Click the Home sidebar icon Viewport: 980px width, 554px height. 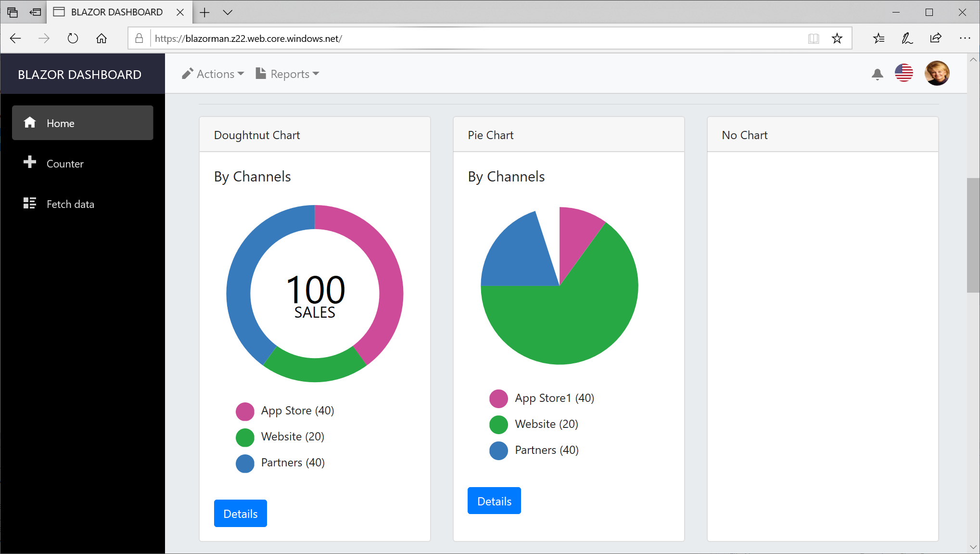(x=31, y=123)
